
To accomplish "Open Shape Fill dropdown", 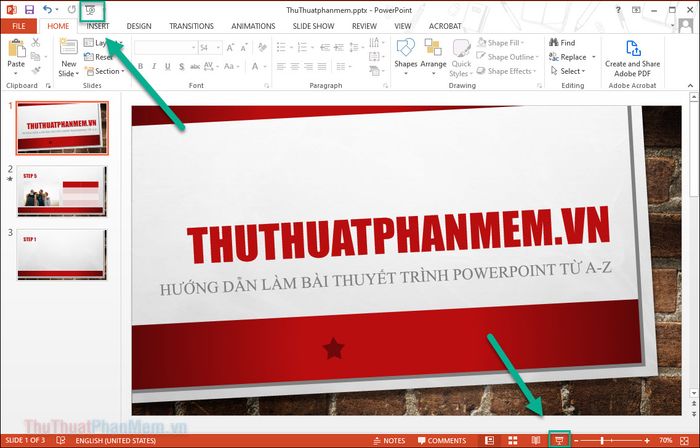I will tap(501, 43).
